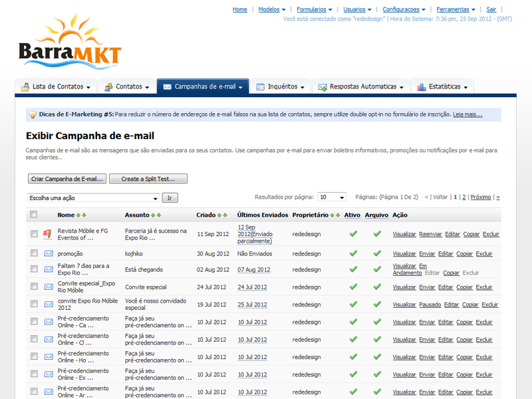Click Excluir for the promoção campaign
Screen dimensions: 532x399
click(x=484, y=254)
